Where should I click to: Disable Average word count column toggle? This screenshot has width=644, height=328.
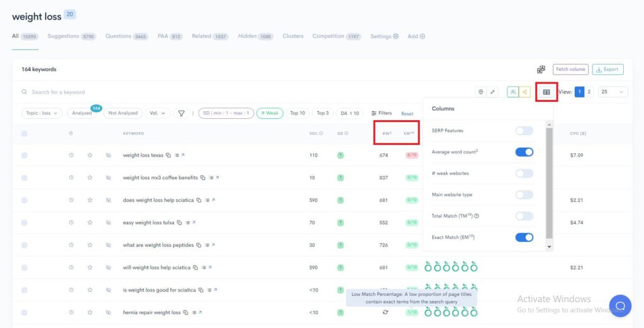pos(524,152)
